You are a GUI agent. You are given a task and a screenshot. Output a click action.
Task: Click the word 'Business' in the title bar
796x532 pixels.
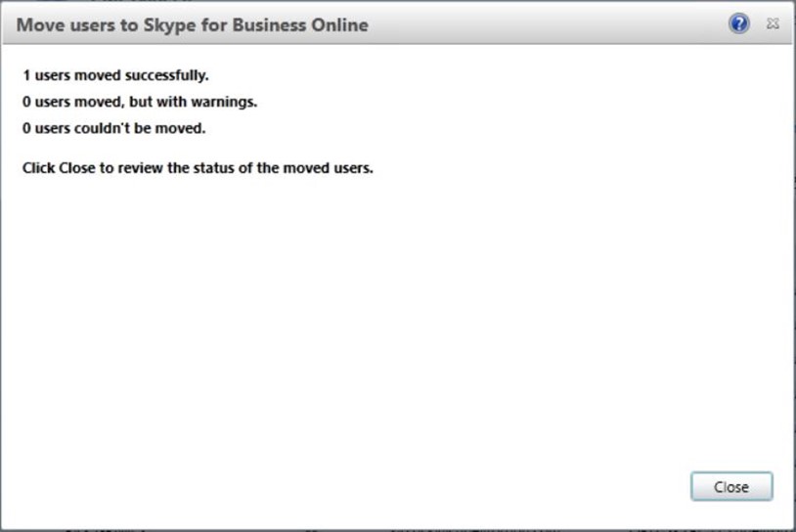269,24
